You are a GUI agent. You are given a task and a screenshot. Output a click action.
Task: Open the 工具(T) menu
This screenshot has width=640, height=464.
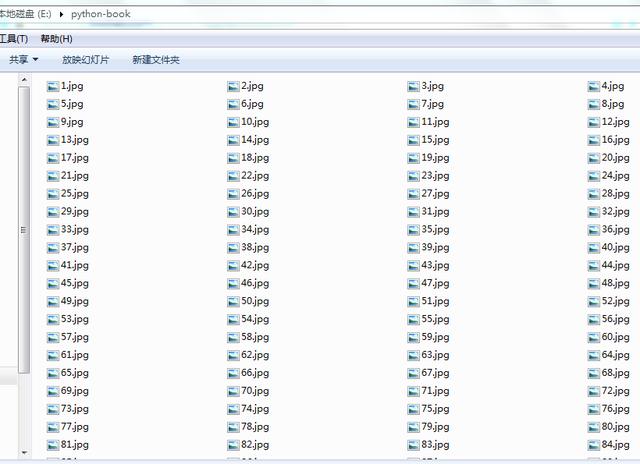click(x=13, y=39)
